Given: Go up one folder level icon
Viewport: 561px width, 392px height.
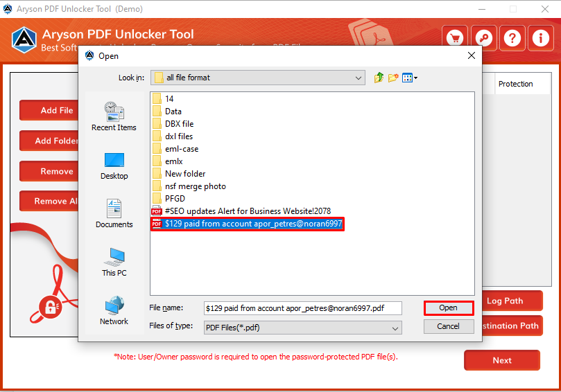Looking at the screenshot, I should tap(379, 78).
